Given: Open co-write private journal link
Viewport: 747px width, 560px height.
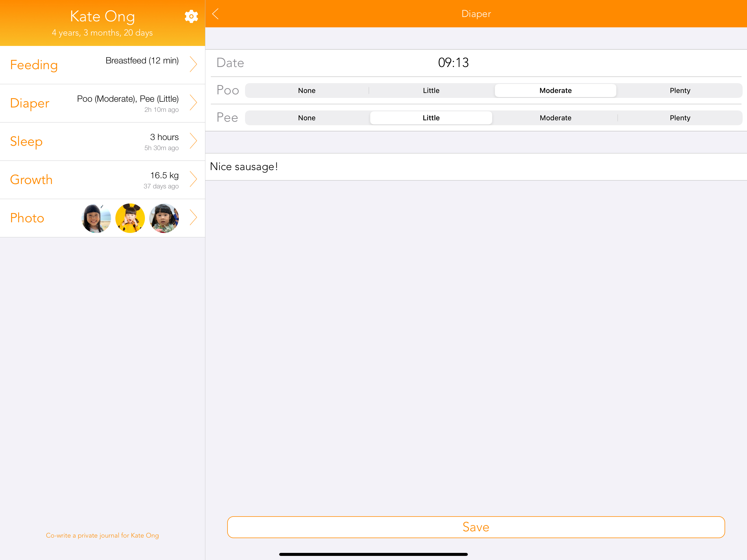Looking at the screenshot, I should 102,535.
